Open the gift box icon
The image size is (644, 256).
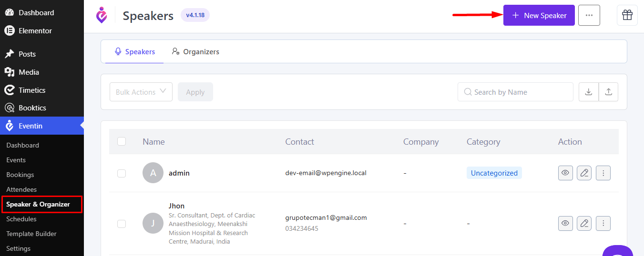pyautogui.click(x=627, y=15)
